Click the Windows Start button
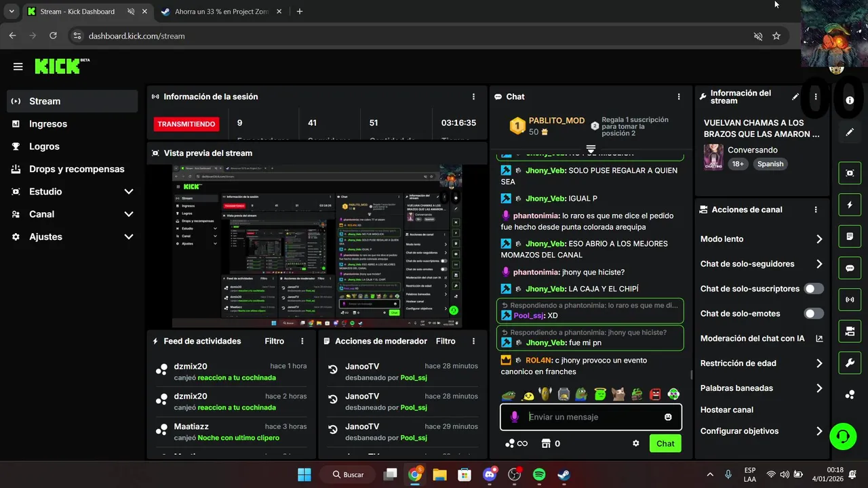This screenshot has height=488, width=868. click(304, 474)
